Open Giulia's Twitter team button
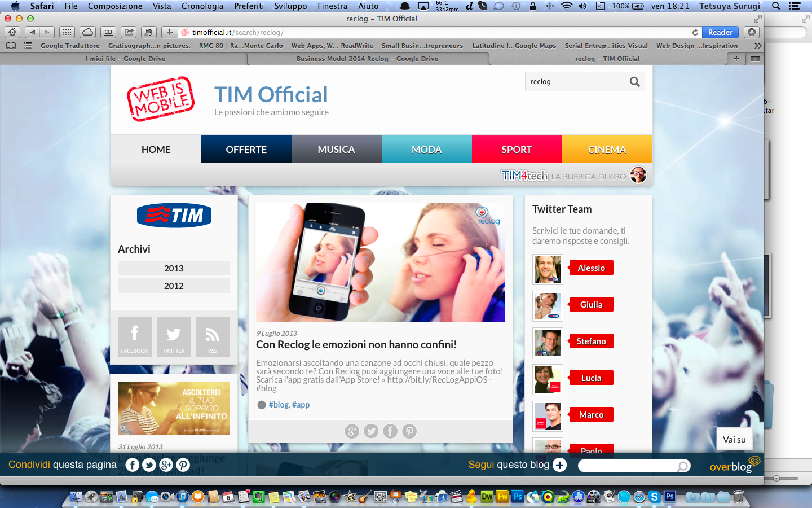 pos(591,305)
